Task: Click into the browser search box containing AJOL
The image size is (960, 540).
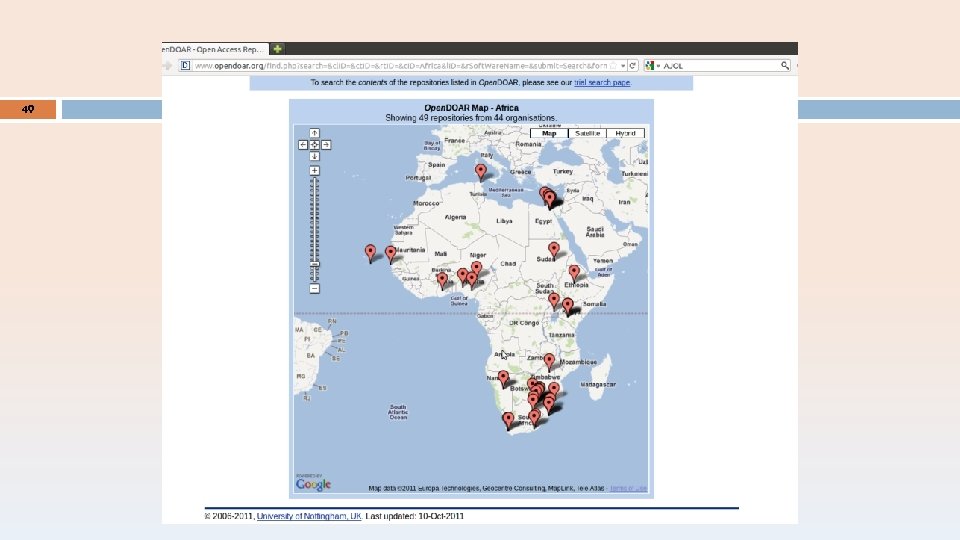Action: (720, 66)
